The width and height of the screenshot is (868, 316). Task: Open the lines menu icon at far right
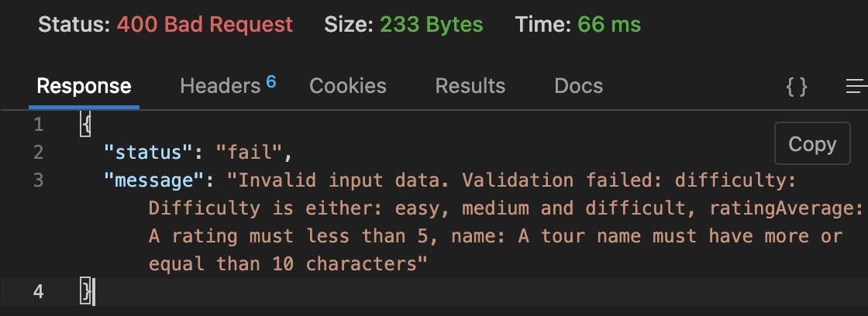(x=856, y=87)
